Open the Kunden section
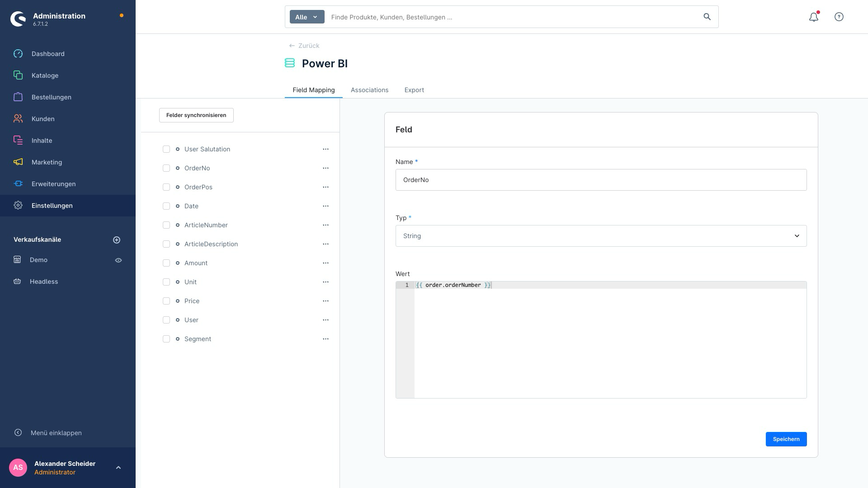The width and height of the screenshot is (868, 488). click(43, 119)
